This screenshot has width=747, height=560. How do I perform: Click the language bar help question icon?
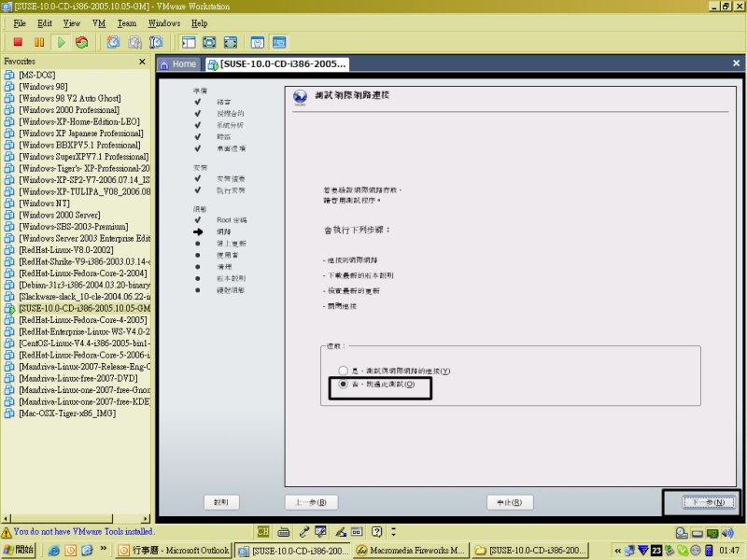376,531
